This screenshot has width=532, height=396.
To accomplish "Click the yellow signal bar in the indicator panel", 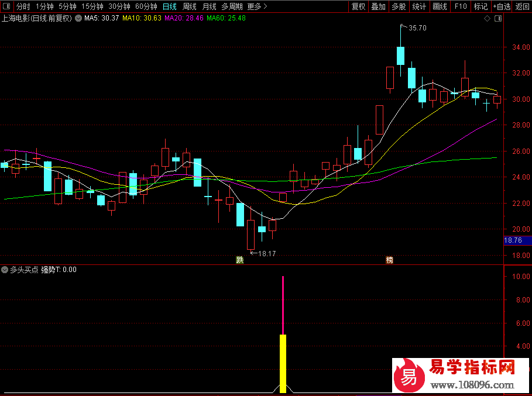I will 283,364.
